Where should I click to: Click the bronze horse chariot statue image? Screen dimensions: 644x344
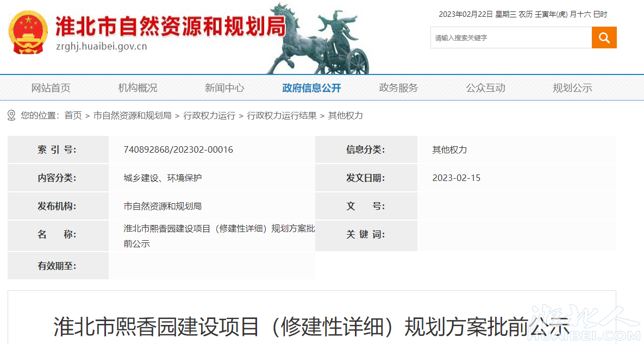(x=318, y=39)
